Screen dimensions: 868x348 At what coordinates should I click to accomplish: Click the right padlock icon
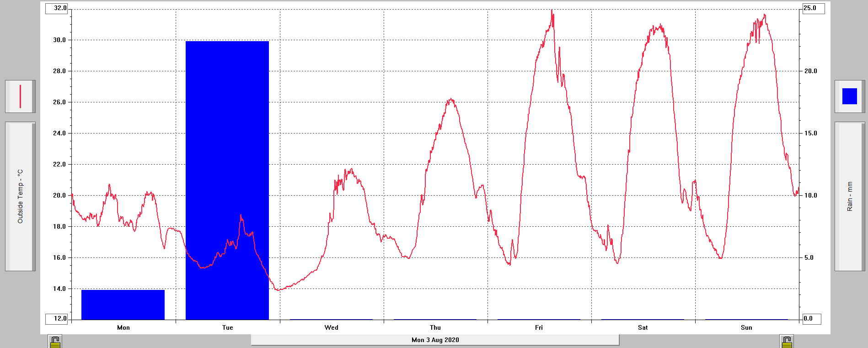(787, 342)
